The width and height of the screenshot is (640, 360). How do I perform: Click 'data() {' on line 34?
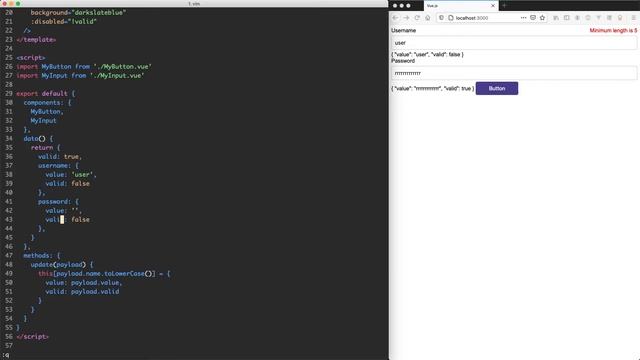[x=38, y=138]
